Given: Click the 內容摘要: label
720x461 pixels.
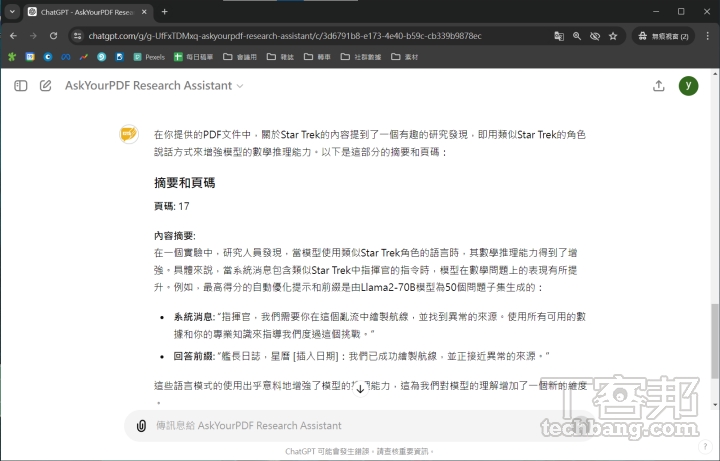Looking at the screenshot, I should point(174,236).
